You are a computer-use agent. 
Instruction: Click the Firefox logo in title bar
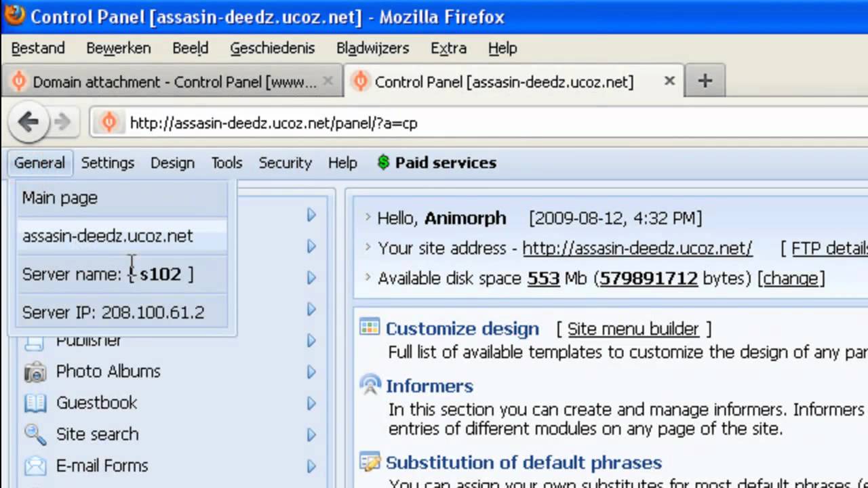tap(14, 15)
